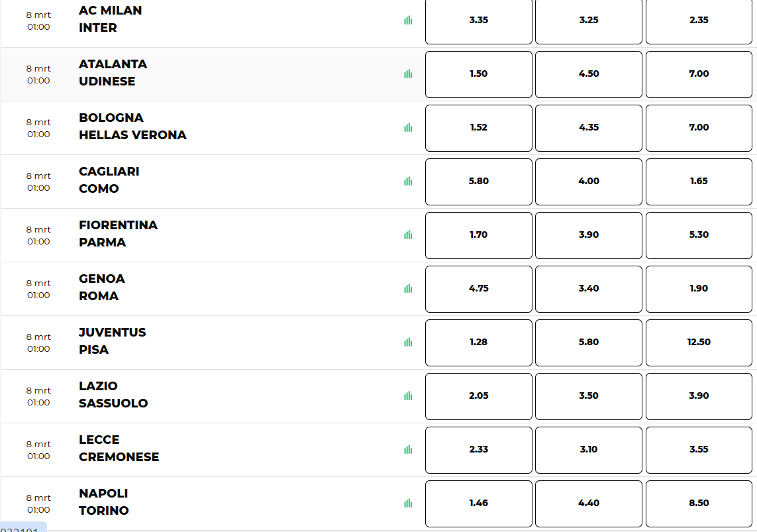This screenshot has height=532, width=757.
Task: Select draw at 3.10 for Lecce match
Action: point(588,450)
